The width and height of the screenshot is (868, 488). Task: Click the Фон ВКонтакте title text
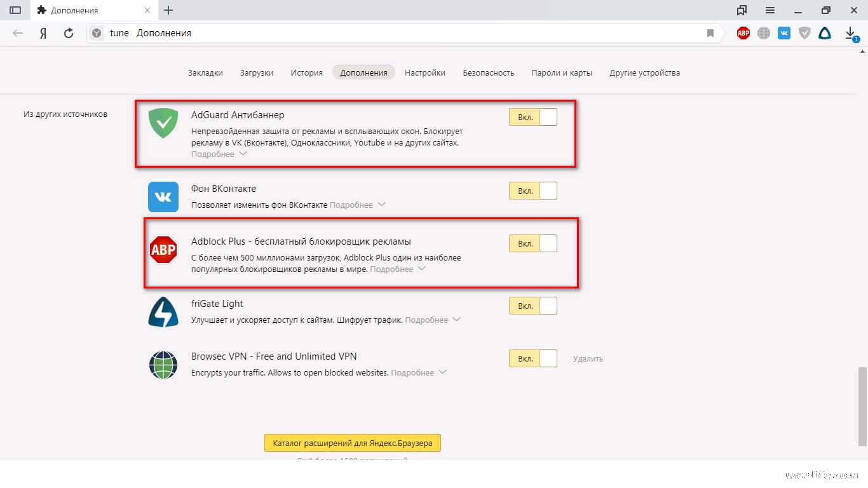click(224, 189)
